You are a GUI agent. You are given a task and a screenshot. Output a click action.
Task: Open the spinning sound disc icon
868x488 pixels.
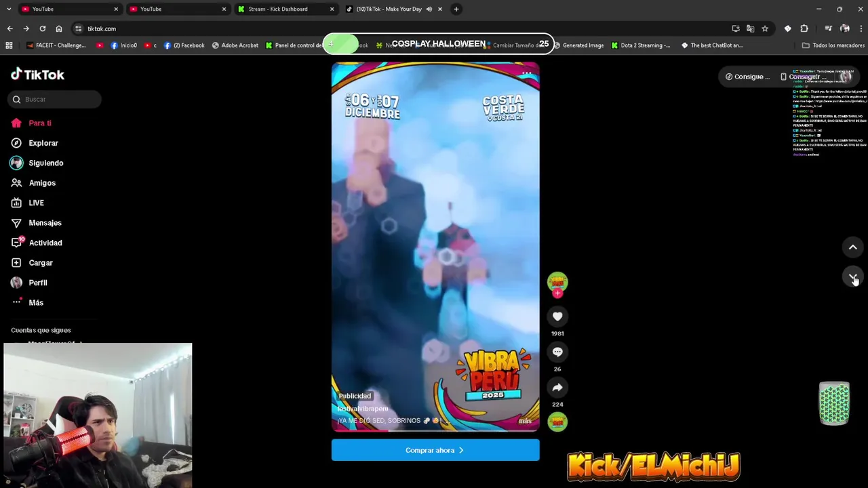557,422
